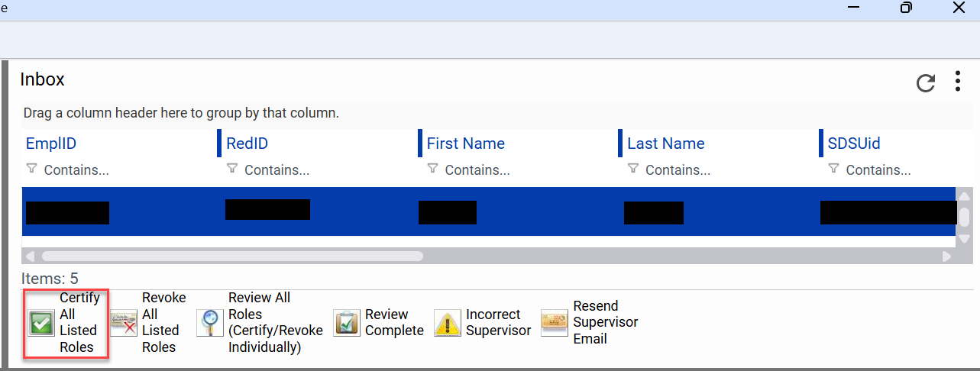Click the Certify All Listed Roles checkmark icon
Viewport: 980px width, 371px height.
41,323
